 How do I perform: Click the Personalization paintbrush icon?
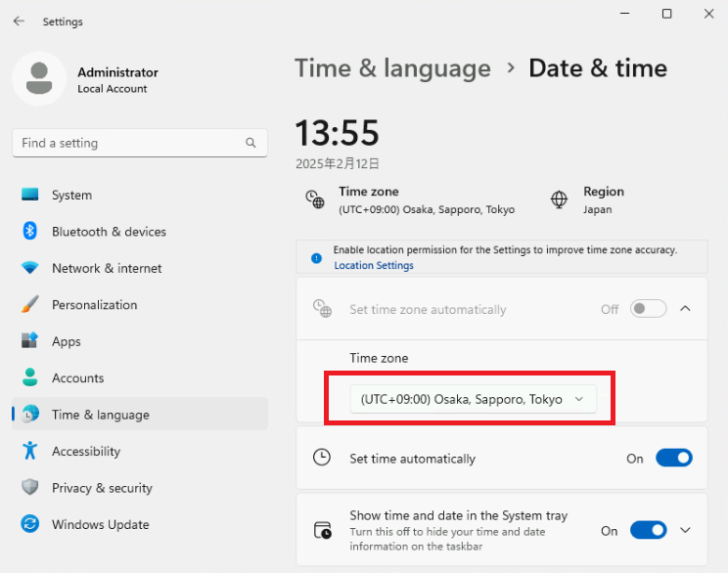29,305
